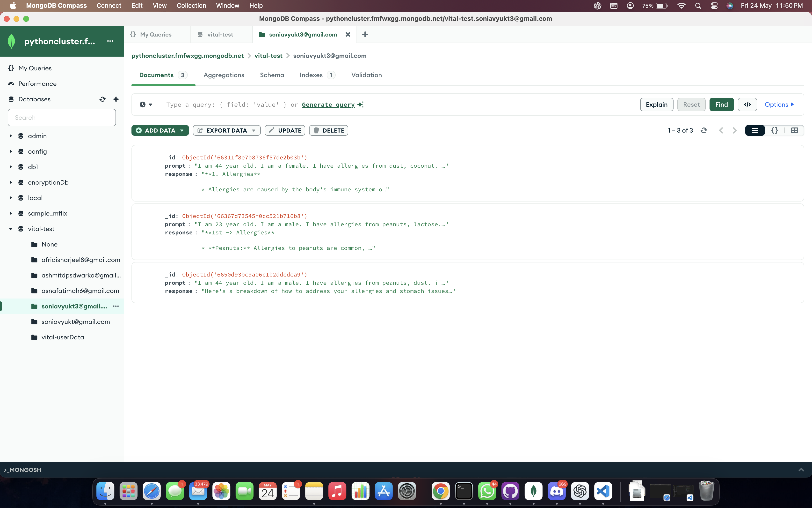Open GitHub Desktop from the dock
The height and width of the screenshot is (508, 812).
(510, 491)
